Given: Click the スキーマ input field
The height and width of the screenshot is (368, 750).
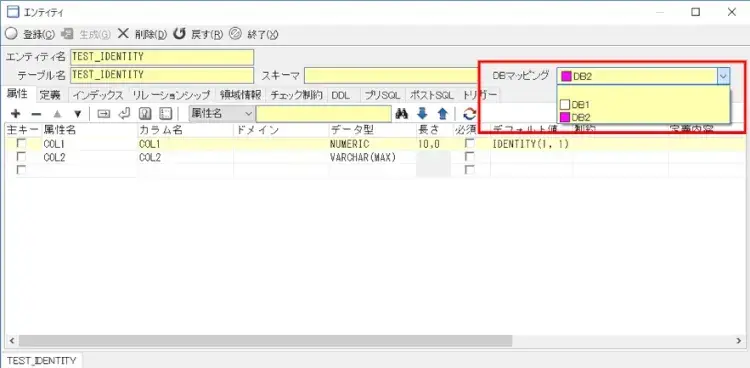Looking at the screenshot, I should pyautogui.click(x=391, y=75).
